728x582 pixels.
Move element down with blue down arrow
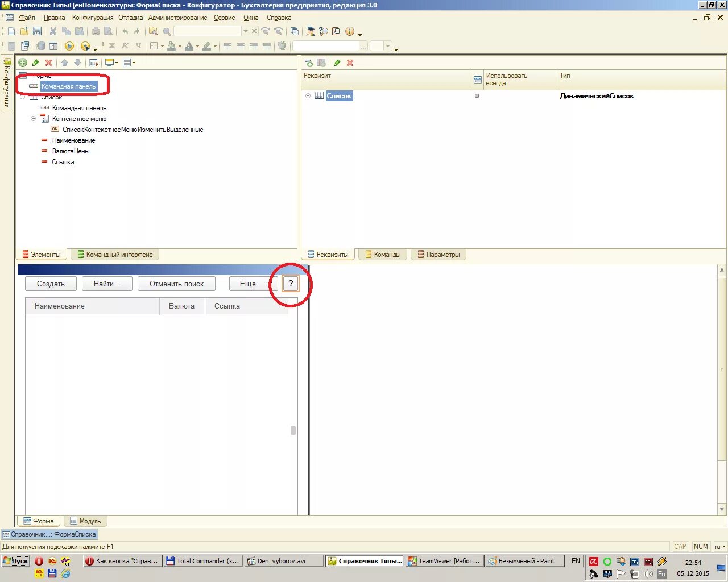(x=77, y=63)
